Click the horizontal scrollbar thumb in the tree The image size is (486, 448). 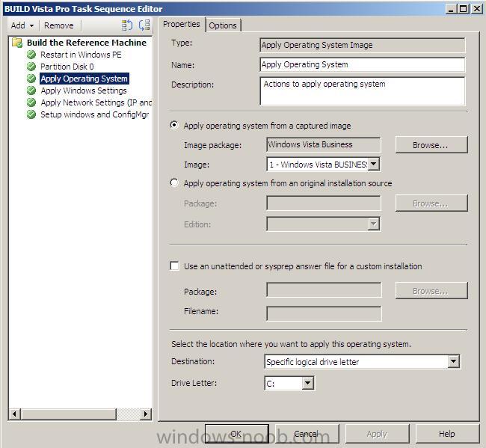pyautogui.click(x=69, y=414)
